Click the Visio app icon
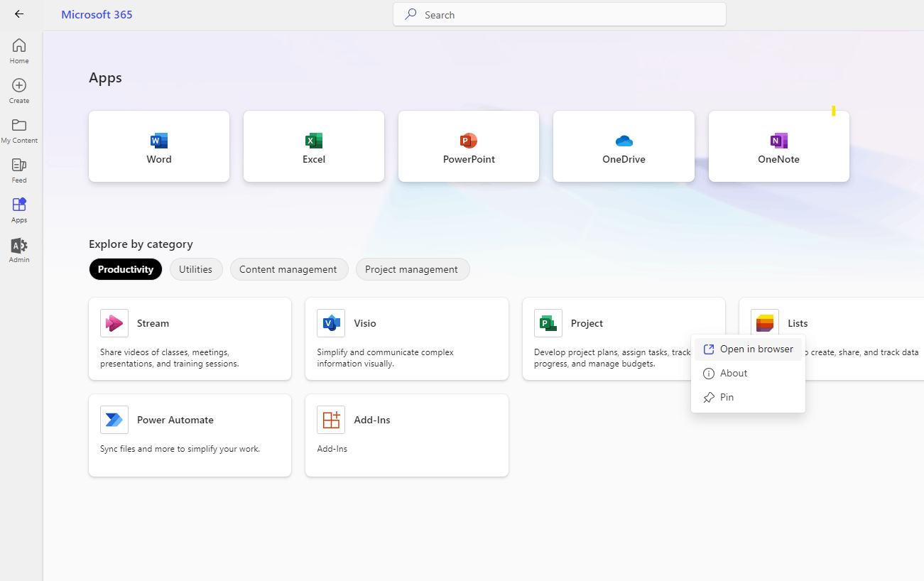This screenshot has width=924, height=581. (x=331, y=323)
